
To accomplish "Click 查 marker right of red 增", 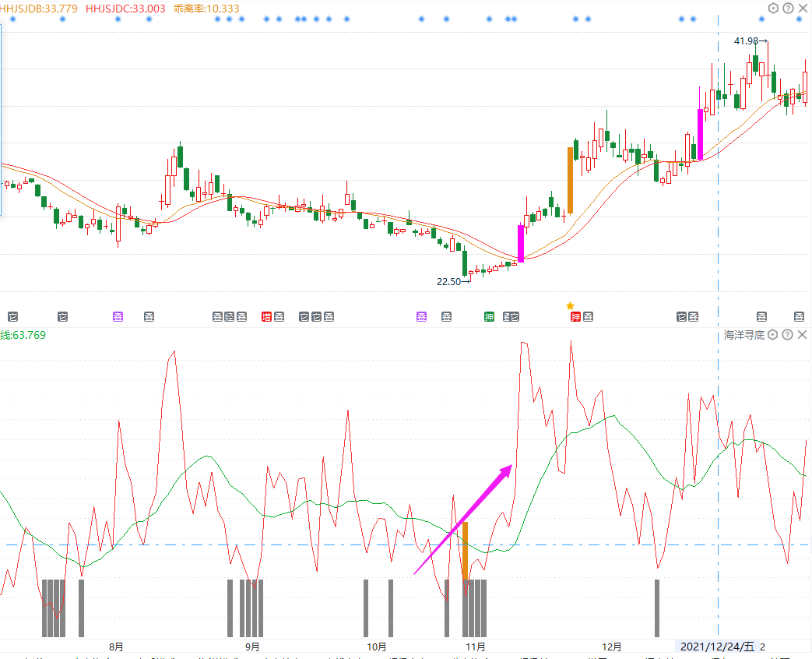I will (279, 316).
